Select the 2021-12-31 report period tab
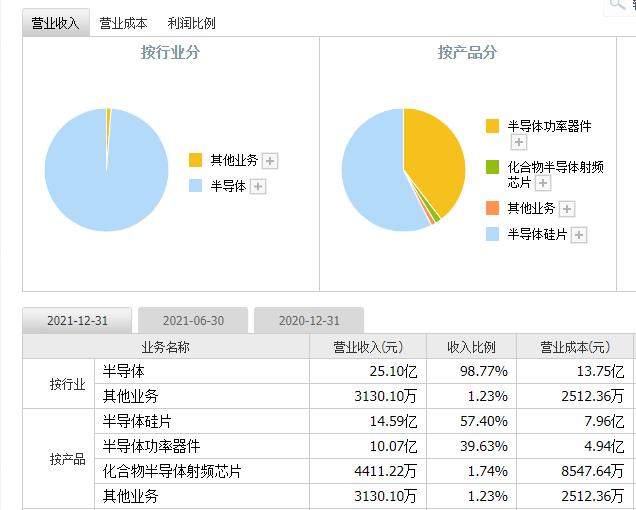 click(77, 321)
